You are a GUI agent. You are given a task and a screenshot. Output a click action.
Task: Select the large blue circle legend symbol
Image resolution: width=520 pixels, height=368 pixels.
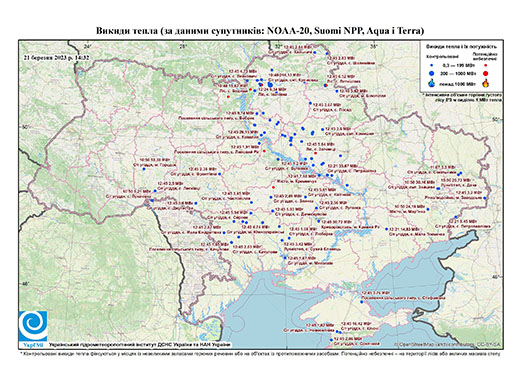click(x=432, y=73)
